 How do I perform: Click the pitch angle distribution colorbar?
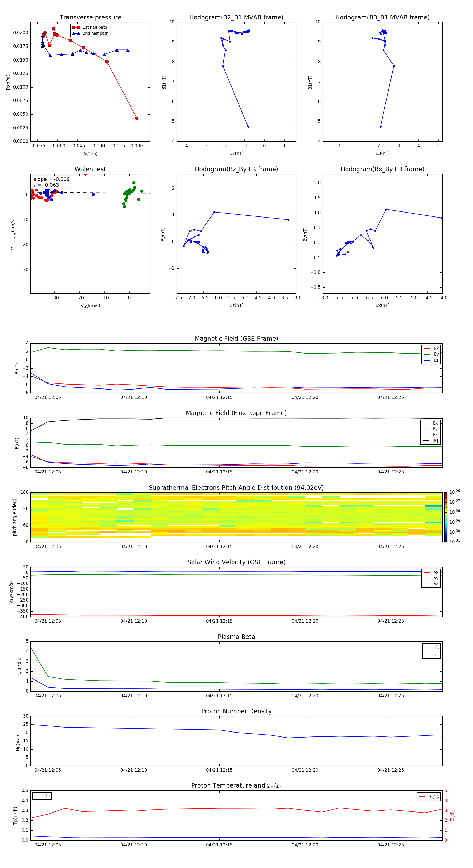click(x=446, y=517)
